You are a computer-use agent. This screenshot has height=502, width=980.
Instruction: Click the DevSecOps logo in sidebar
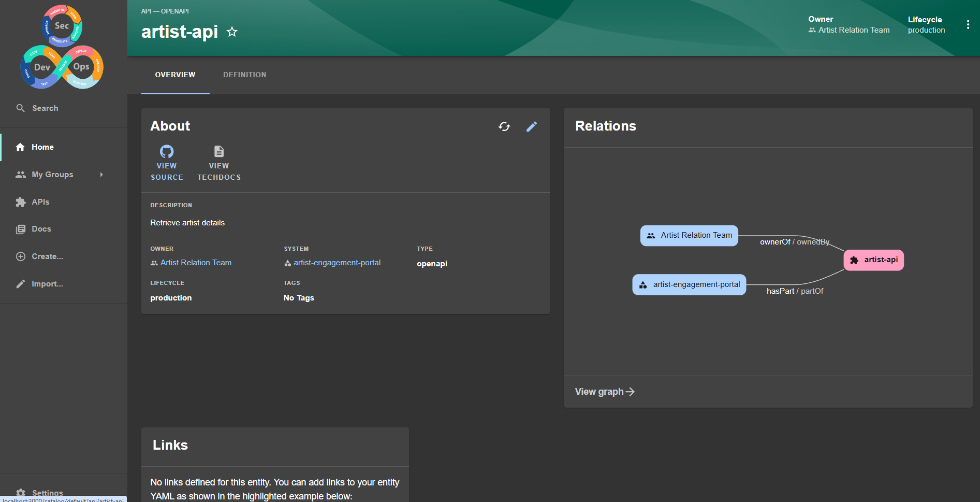coord(62,47)
